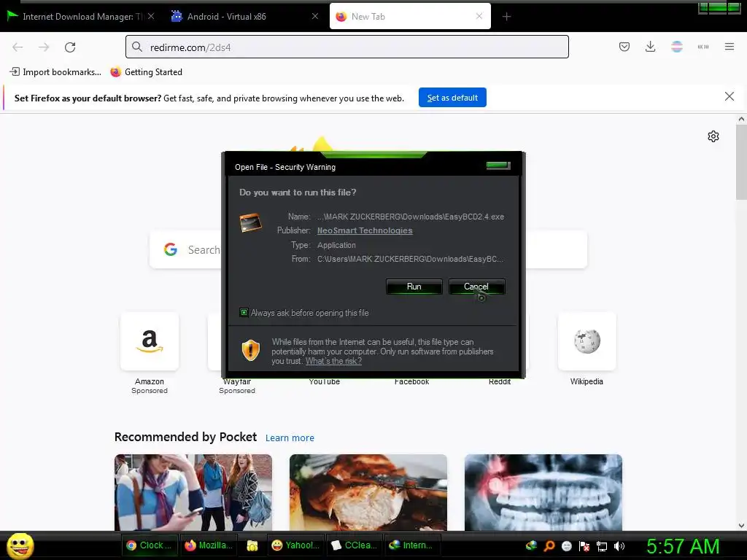This screenshot has height=560, width=747.
Task: Click the Learn more Pocket link
Action: click(290, 437)
